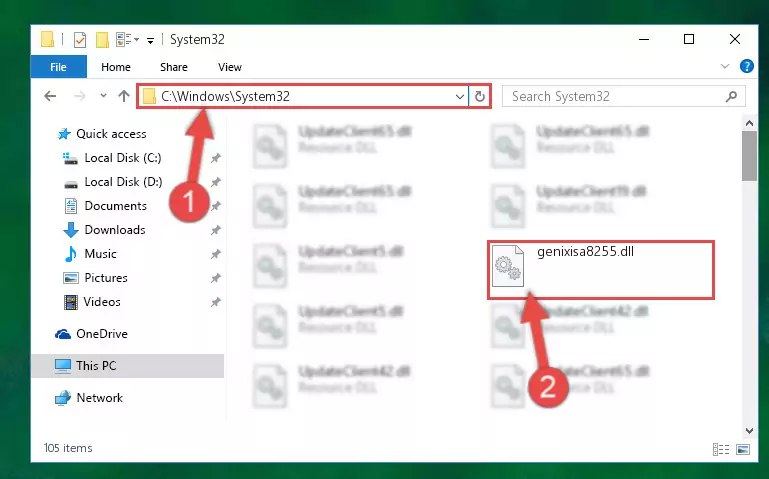Click the vertical scrollbar thumb
Screen dimensions: 769x479
(749, 156)
